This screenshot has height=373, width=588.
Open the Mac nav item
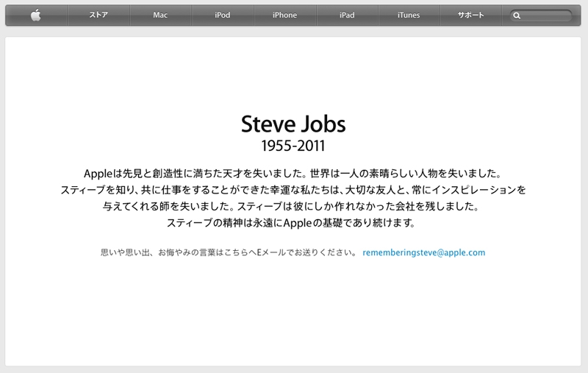point(160,15)
